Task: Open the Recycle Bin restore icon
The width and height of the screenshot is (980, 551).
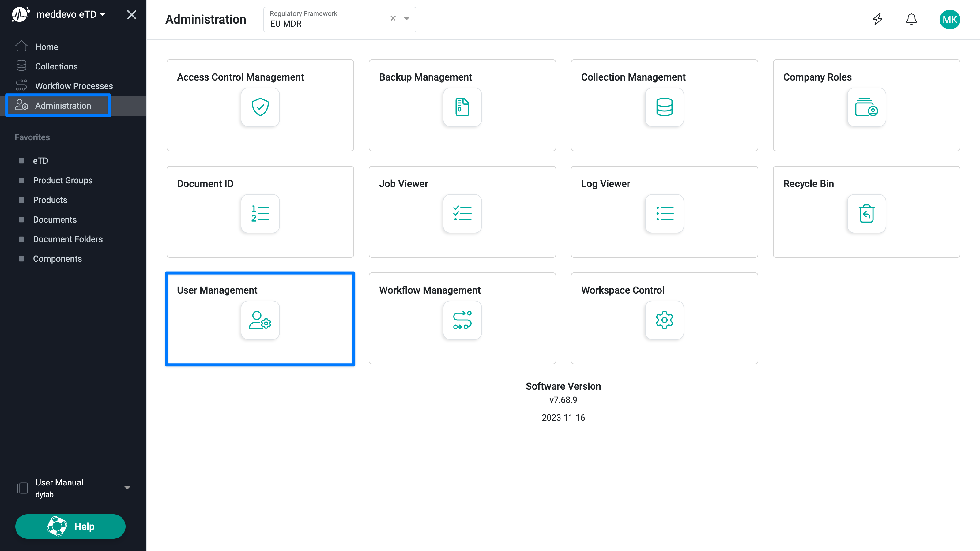Action: point(866,213)
